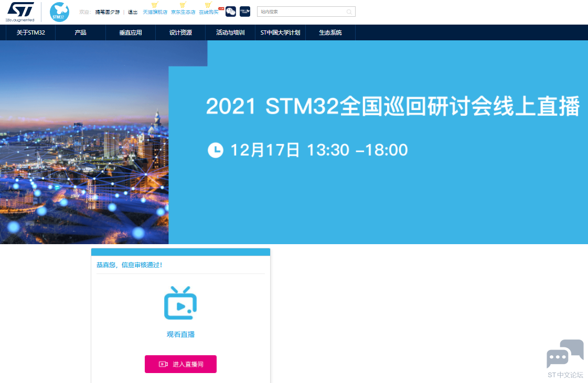Image resolution: width=588 pixels, height=383 pixels.
Task: Click the banner title 2021 STM32全国巡回研讨会线上直播
Action: coord(393,106)
